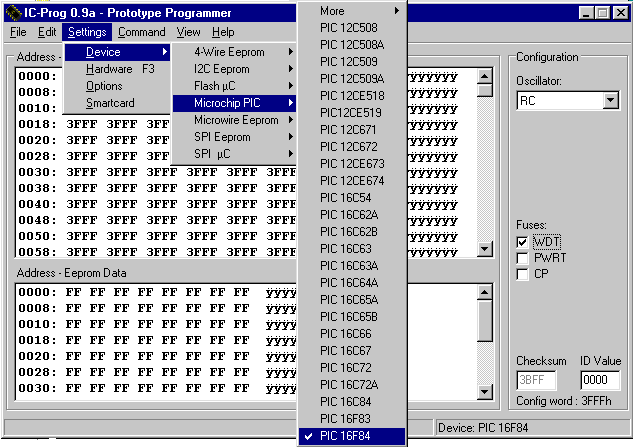Expand the I2C Eeprom submenu
This screenshot has height=447, width=633.
[x=235, y=69]
